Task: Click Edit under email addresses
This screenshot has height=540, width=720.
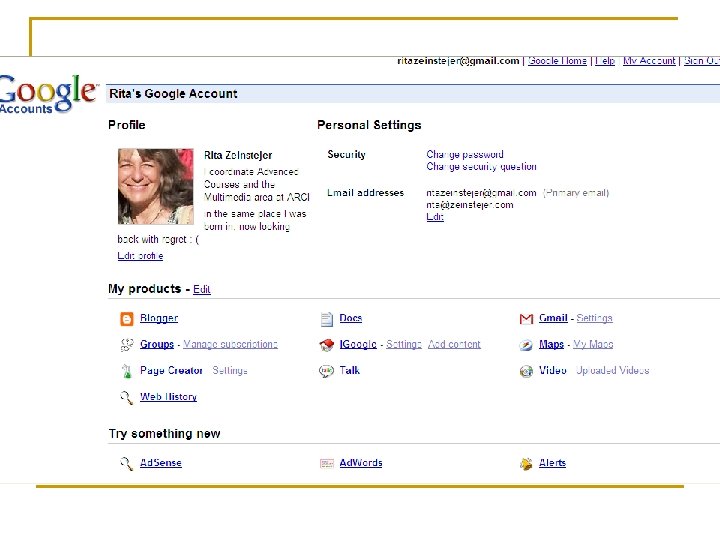Action: [435, 217]
